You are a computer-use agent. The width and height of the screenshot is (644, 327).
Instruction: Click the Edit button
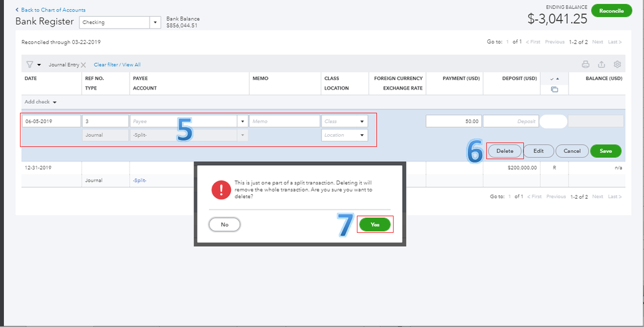(538, 151)
